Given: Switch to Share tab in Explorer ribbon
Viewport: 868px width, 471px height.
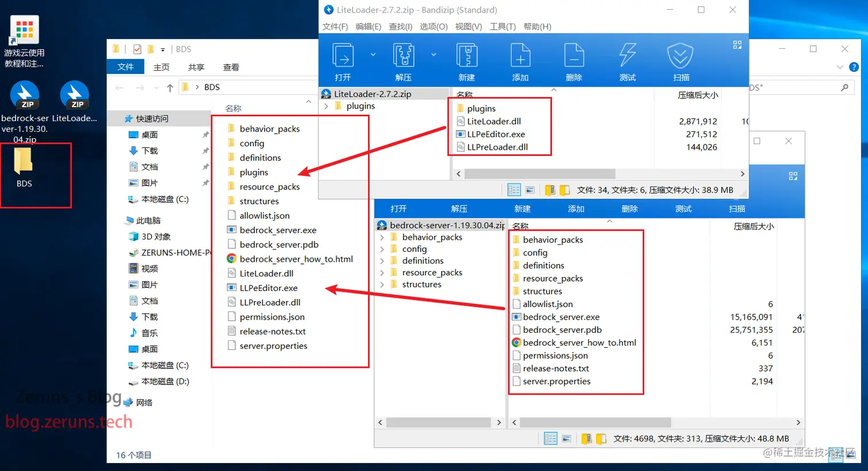Looking at the screenshot, I should pyautogui.click(x=196, y=67).
